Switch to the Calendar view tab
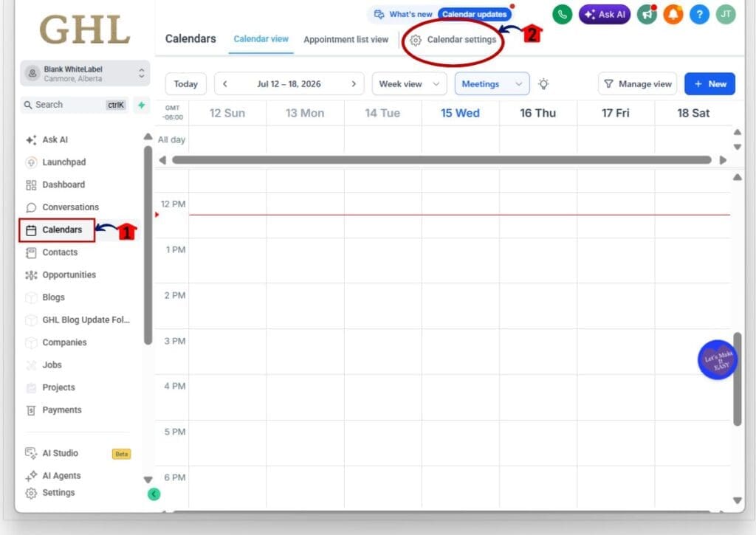The height and width of the screenshot is (535, 756). [x=261, y=39]
